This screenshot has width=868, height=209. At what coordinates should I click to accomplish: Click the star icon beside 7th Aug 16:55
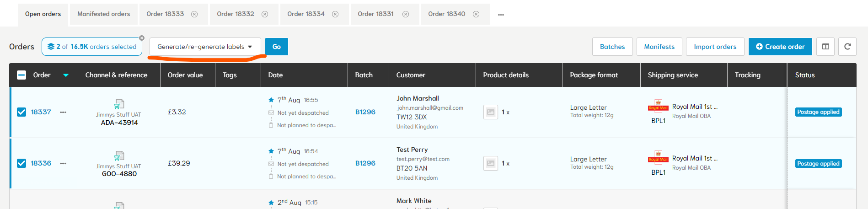tap(271, 100)
